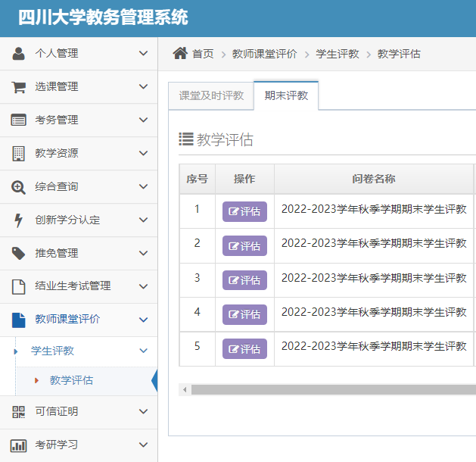Click 教师课堂评价 link in breadcrumb
Viewport: 476px width, 462px height.
click(x=263, y=54)
